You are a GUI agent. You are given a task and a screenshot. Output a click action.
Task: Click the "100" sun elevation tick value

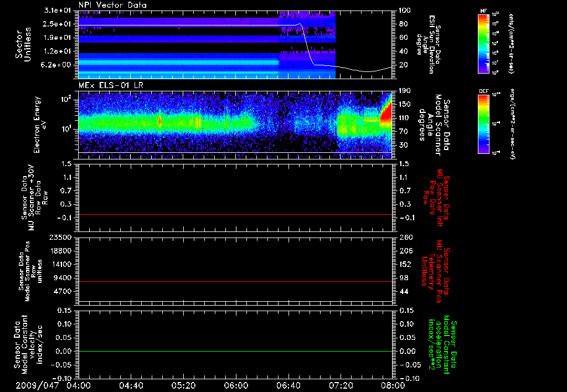404,11
